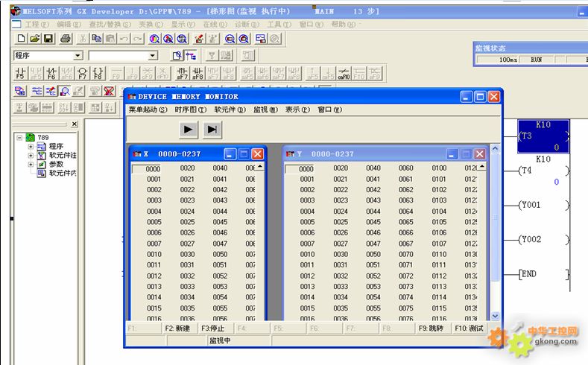Open the 编辑 menu
This screenshot has height=365, width=588.
(x=69, y=25)
